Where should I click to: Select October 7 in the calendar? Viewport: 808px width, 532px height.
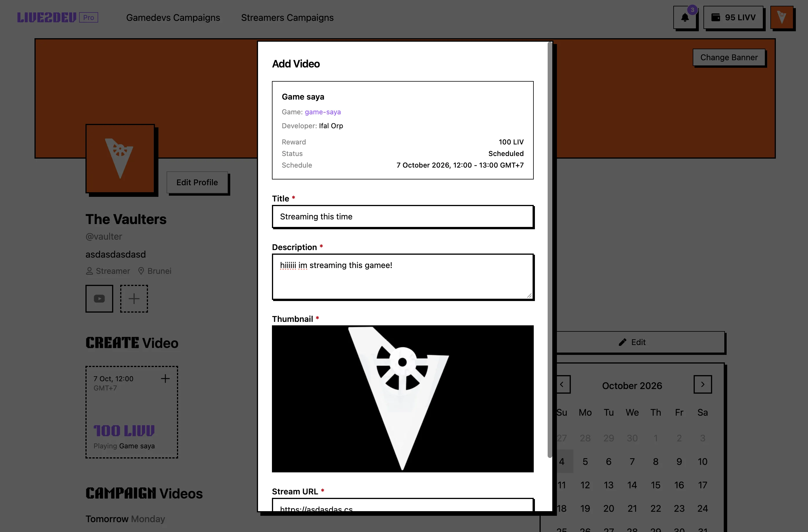coord(632,461)
